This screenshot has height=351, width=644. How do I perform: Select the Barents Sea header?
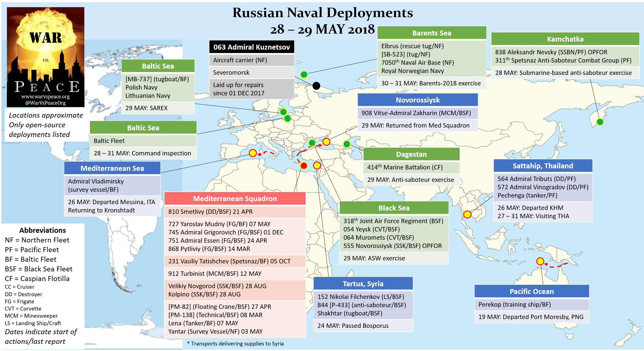[432, 33]
